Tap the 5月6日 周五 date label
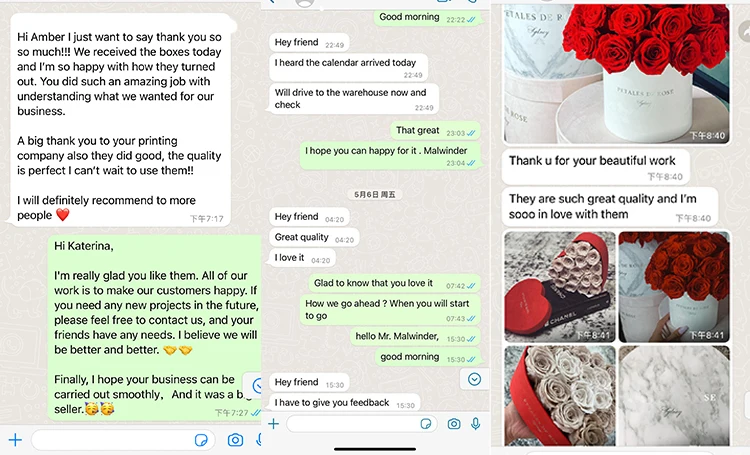The width and height of the screenshot is (750, 455). pyautogui.click(x=375, y=194)
